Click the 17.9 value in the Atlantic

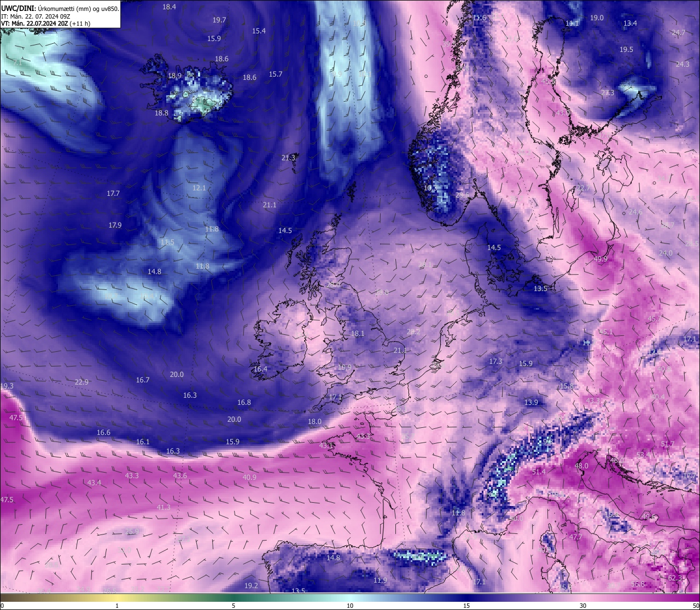tap(115, 225)
